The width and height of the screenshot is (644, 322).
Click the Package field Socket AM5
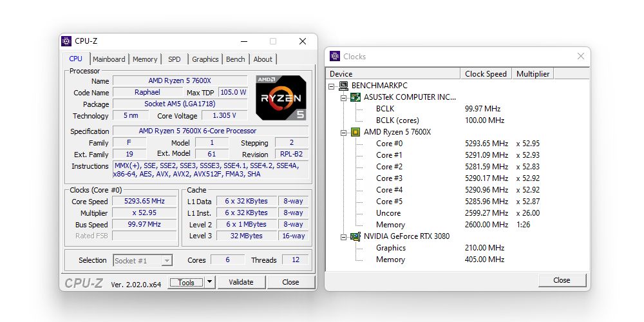180,104
